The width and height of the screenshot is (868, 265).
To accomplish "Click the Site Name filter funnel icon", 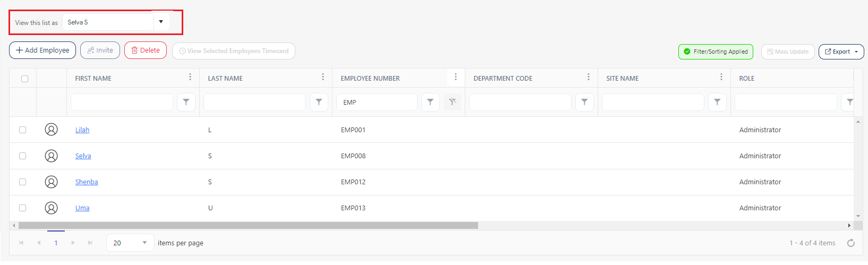I will (x=717, y=102).
